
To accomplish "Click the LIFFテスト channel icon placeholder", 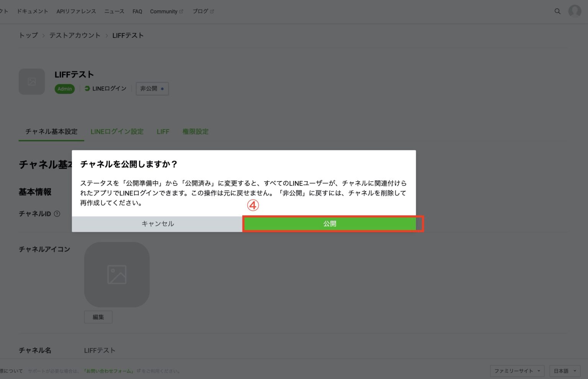I will (x=32, y=81).
